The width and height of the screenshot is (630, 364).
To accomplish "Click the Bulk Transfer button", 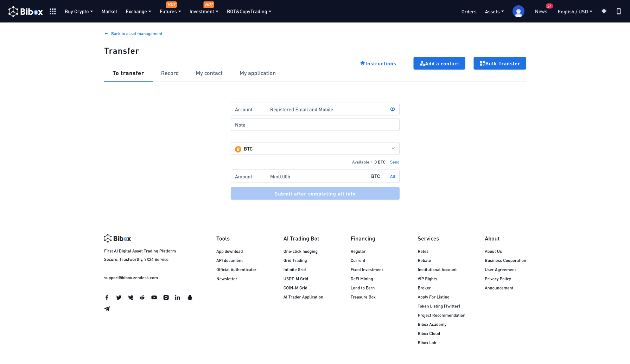I will [x=499, y=64].
